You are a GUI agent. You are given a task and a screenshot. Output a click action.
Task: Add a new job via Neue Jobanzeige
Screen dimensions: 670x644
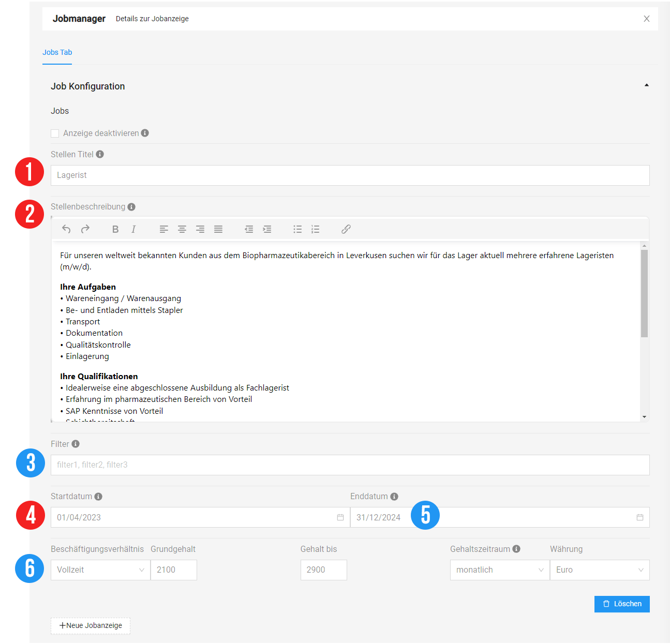(91, 625)
